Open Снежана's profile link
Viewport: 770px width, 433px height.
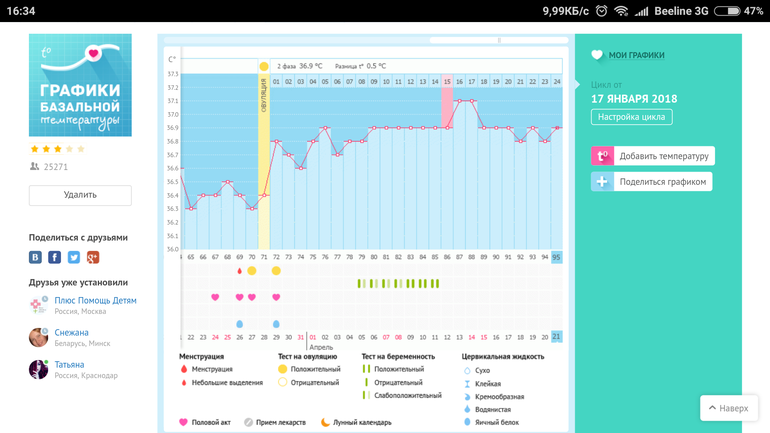pos(71,332)
